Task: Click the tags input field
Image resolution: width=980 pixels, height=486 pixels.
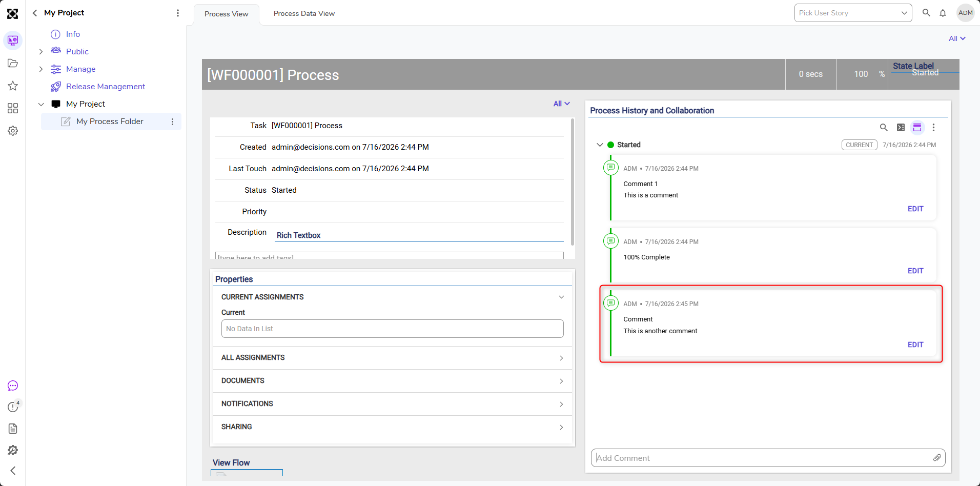Action: click(x=389, y=256)
